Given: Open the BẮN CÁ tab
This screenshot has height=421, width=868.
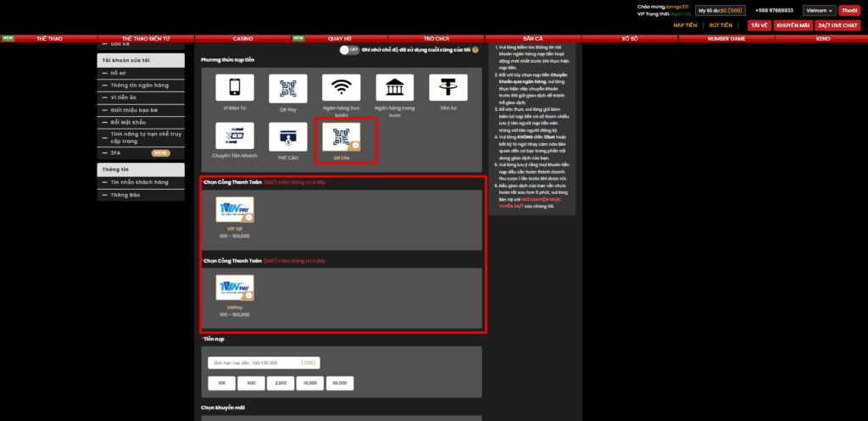Looking at the screenshot, I should pyautogui.click(x=532, y=39).
